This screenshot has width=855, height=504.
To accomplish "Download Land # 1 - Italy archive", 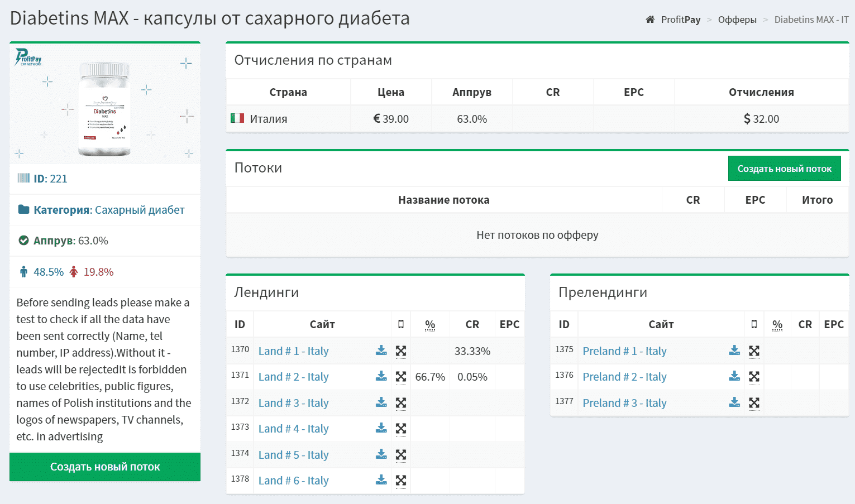I will pyautogui.click(x=381, y=351).
